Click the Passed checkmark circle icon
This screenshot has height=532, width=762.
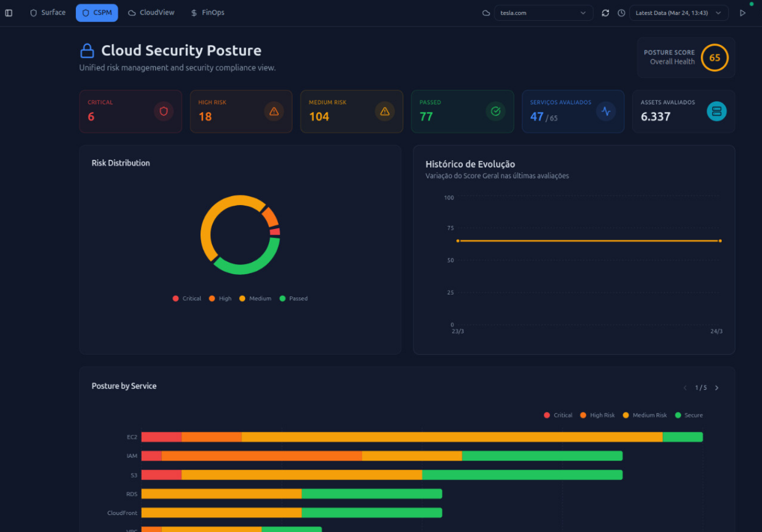pos(495,112)
